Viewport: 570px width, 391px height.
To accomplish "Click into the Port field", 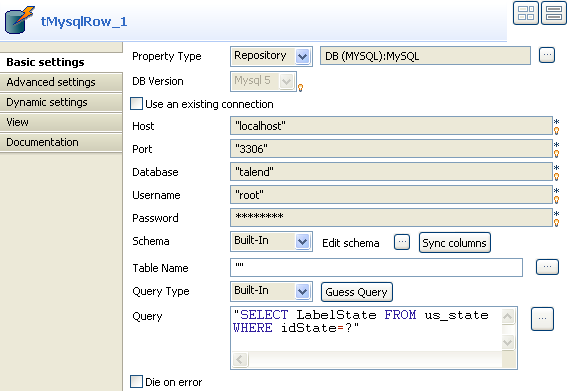I will pyautogui.click(x=392, y=149).
